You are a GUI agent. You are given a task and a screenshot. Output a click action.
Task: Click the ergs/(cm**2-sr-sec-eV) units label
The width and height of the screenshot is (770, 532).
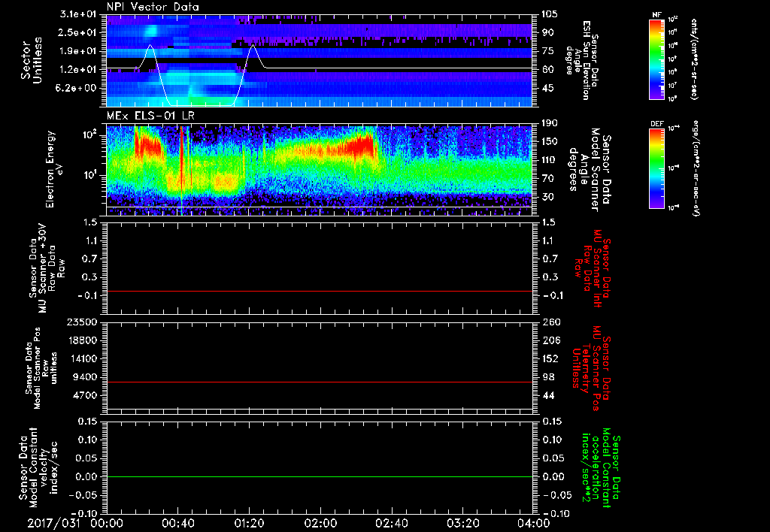click(695, 169)
